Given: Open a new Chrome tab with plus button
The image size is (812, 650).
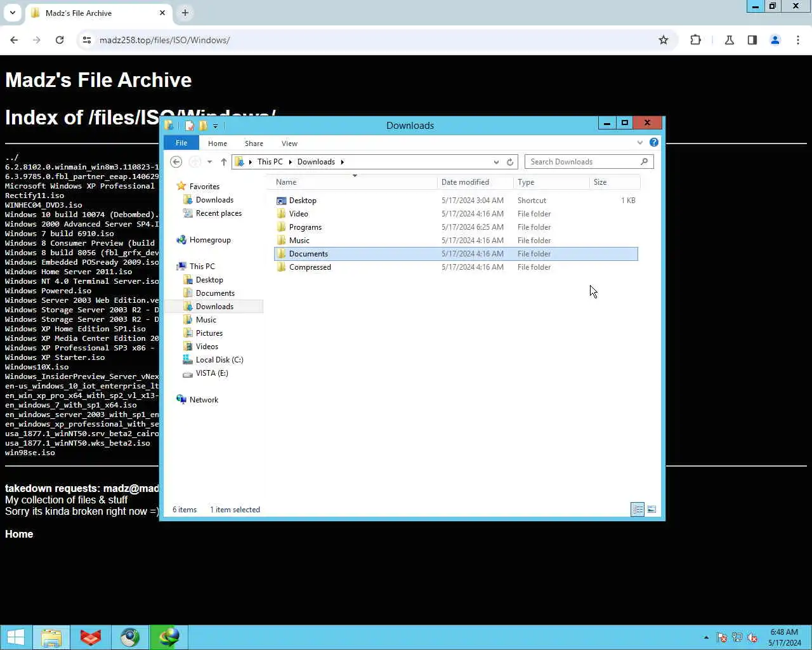Looking at the screenshot, I should 185,13.
